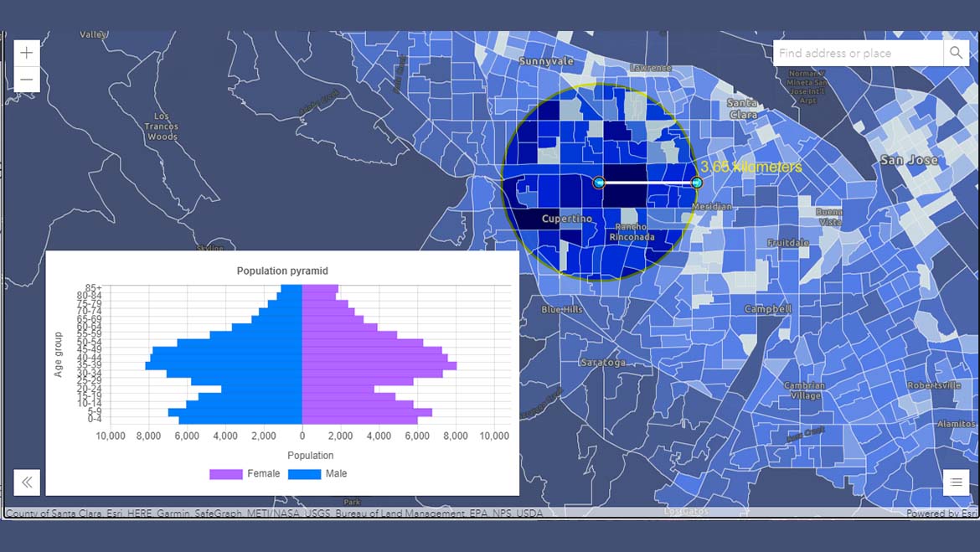Screen dimensions: 980x552
Task: Click the Population pyramid chart title
Action: (x=282, y=271)
